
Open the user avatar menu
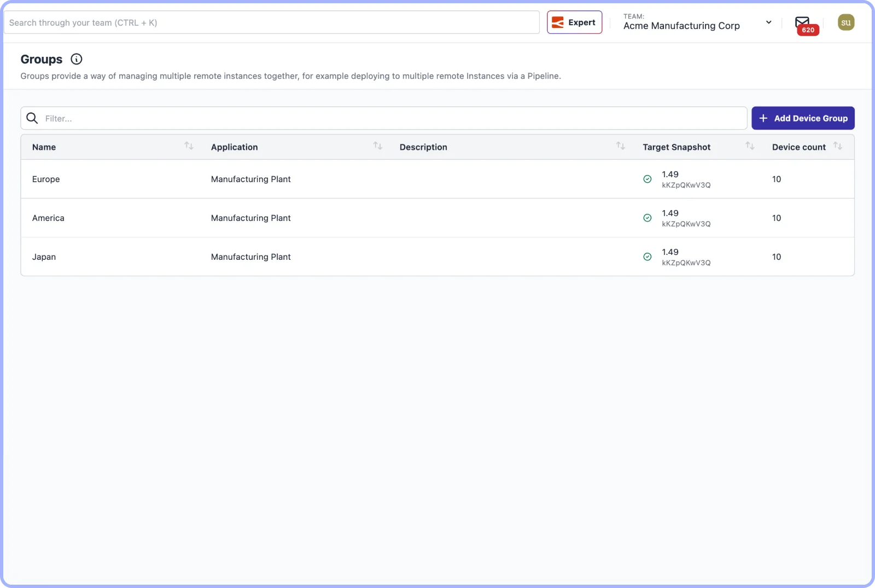(846, 22)
